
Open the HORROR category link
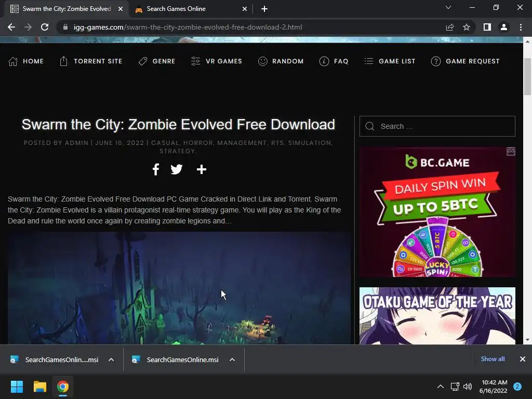(199, 143)
